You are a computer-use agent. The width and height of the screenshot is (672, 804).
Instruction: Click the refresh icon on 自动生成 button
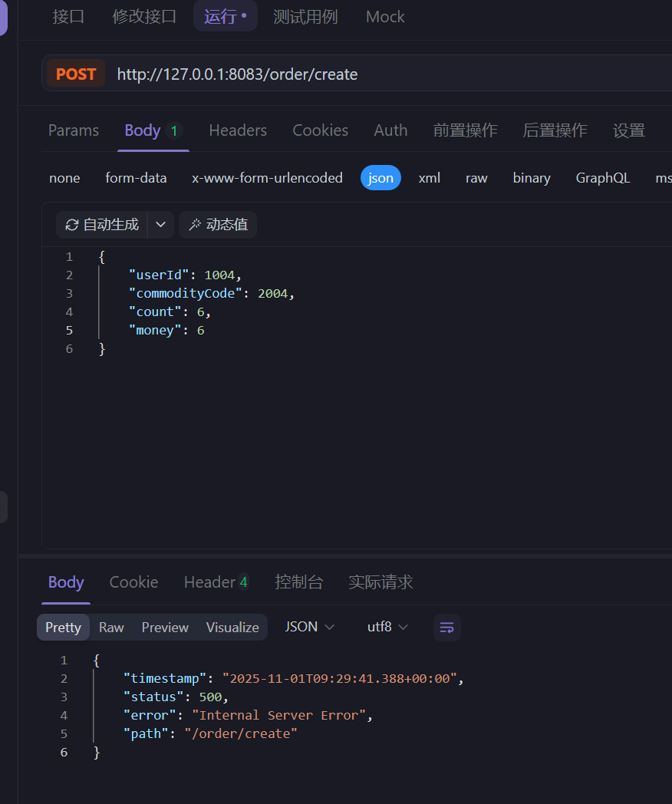(72, 225)
